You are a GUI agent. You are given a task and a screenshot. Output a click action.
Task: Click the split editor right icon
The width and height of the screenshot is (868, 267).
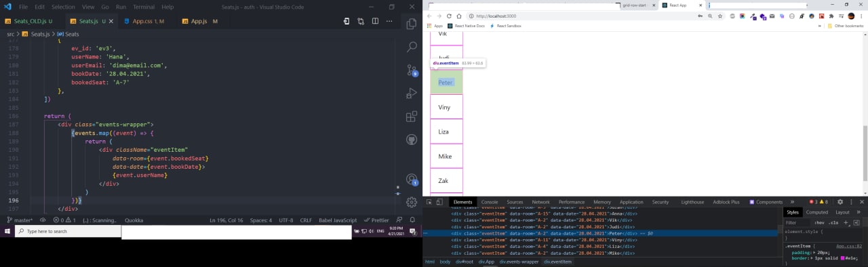[375, 22]
